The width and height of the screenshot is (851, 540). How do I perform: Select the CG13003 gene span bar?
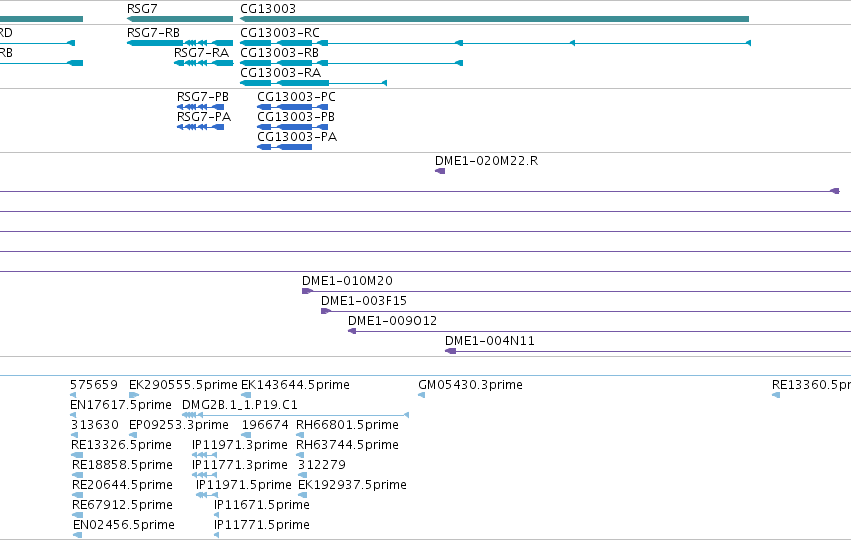coord(494,19)
